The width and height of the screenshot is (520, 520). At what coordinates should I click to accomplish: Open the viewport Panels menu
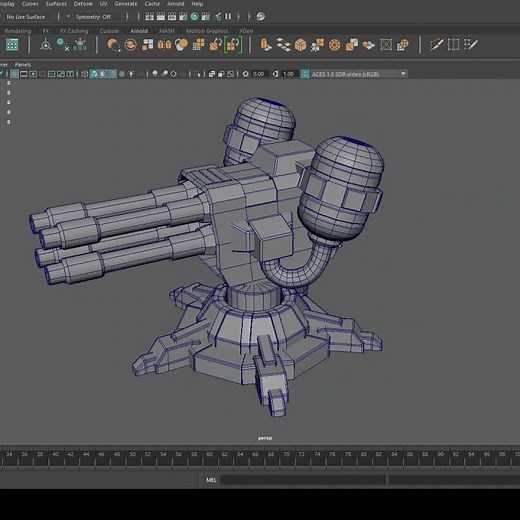click(x=23, y=64)
